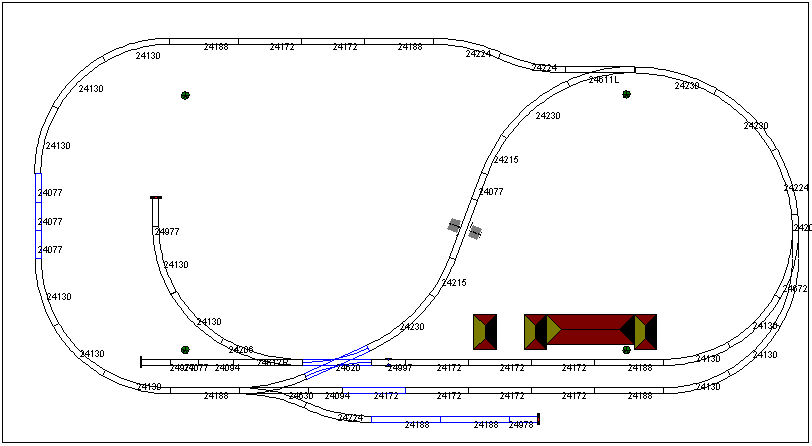The image size is (812, 446).
Task: Click the 24997 track label
Action: [x=400, y=369]
